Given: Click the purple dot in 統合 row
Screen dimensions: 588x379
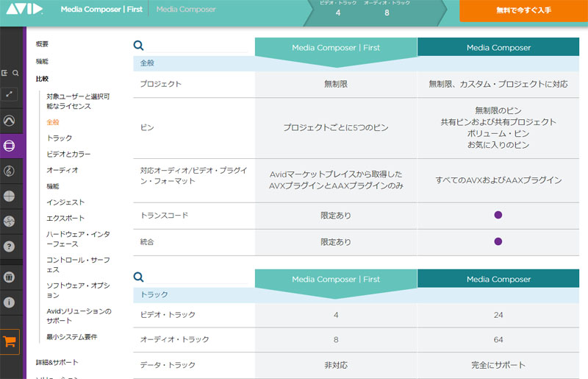Looking at the screenshot, I should pos(498,241).
